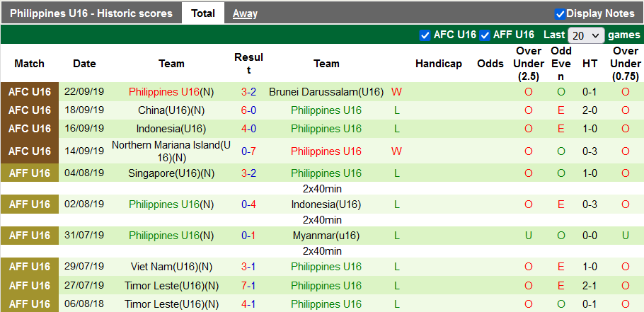Image resolution: width=644 pixels, height=312 pixels.
Task: Click the 2x40min note under the Singapore match
Action: tap(322, 189)
